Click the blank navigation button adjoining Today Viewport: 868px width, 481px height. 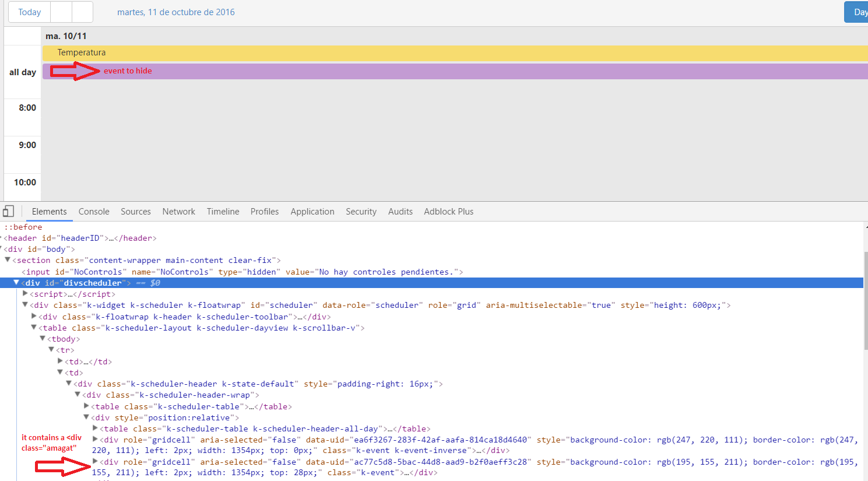[x=61, y=12]
